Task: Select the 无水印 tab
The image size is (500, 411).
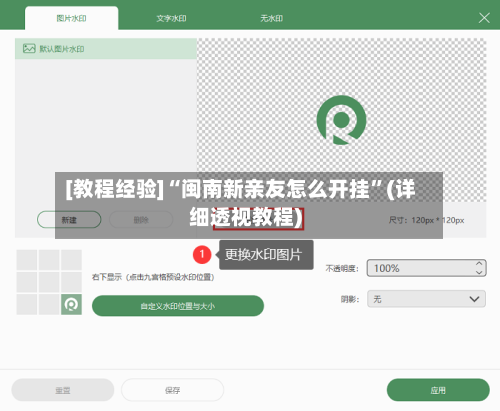Action: point(271,18)
